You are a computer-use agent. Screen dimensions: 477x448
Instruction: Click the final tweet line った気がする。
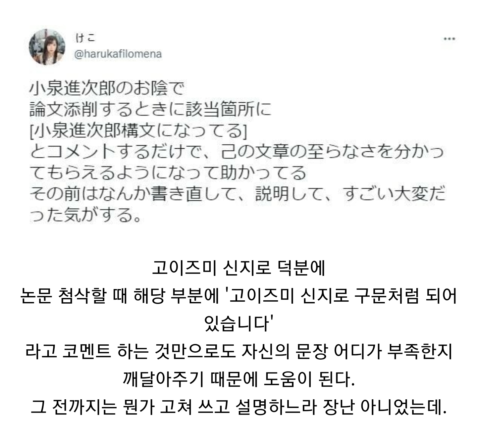click(x=85, y=216)
